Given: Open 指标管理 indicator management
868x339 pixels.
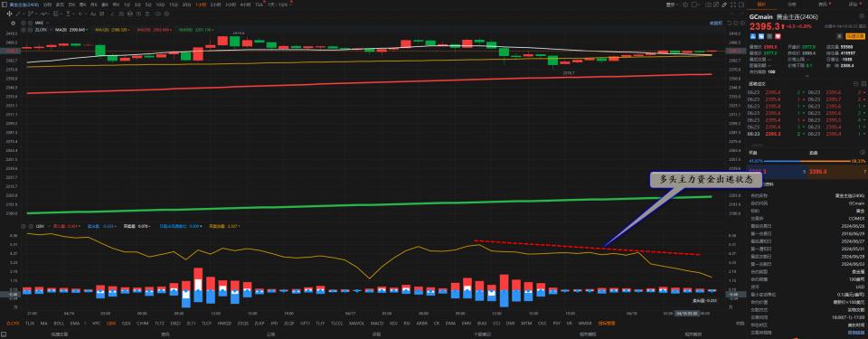Looking at the screenshot, I should tap(606, 323).
